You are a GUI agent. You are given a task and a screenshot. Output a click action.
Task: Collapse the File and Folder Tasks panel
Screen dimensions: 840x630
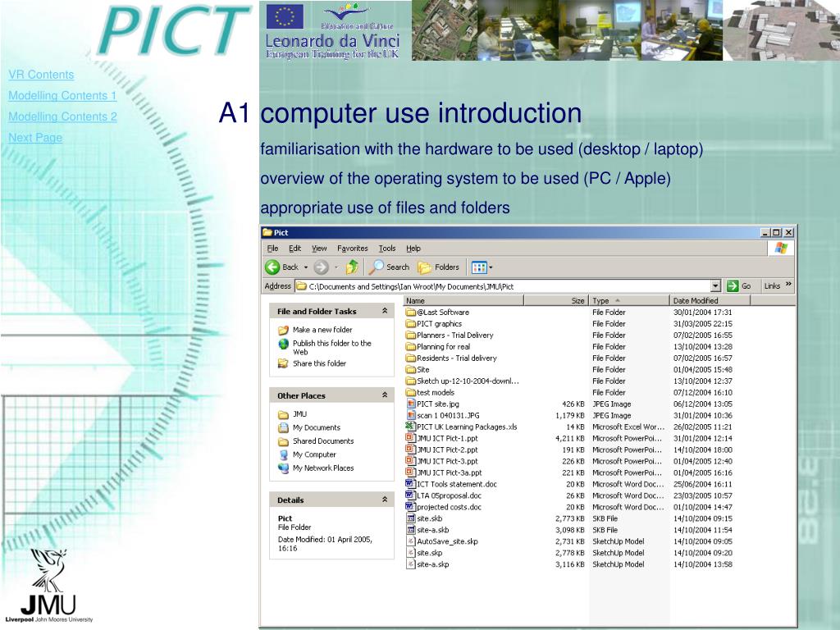coord(385,311)
